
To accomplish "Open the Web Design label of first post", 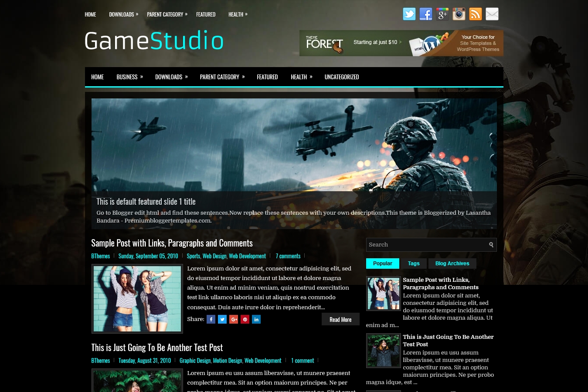I will pyautogui.click(x=214, y=256).
